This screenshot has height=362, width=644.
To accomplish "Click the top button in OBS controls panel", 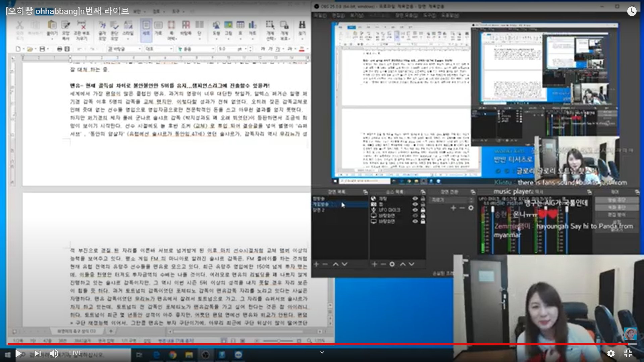I will click(x=616, y=200).
